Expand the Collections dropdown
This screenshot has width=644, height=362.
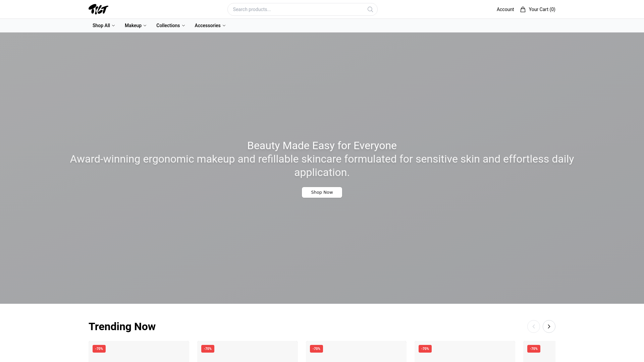tap(170, 25)
